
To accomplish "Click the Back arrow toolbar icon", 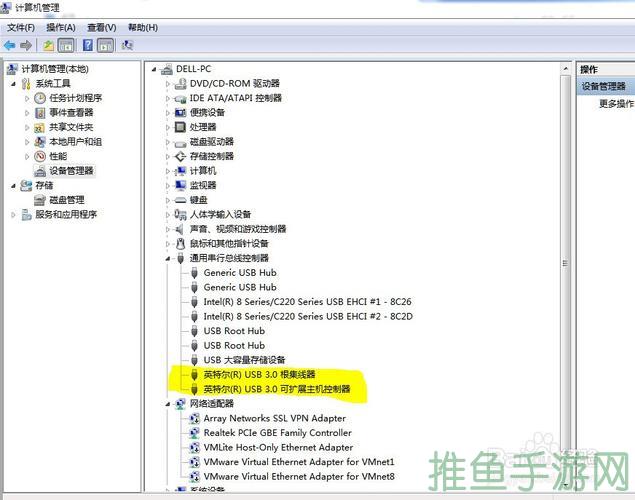I will (x=10, y=45).
